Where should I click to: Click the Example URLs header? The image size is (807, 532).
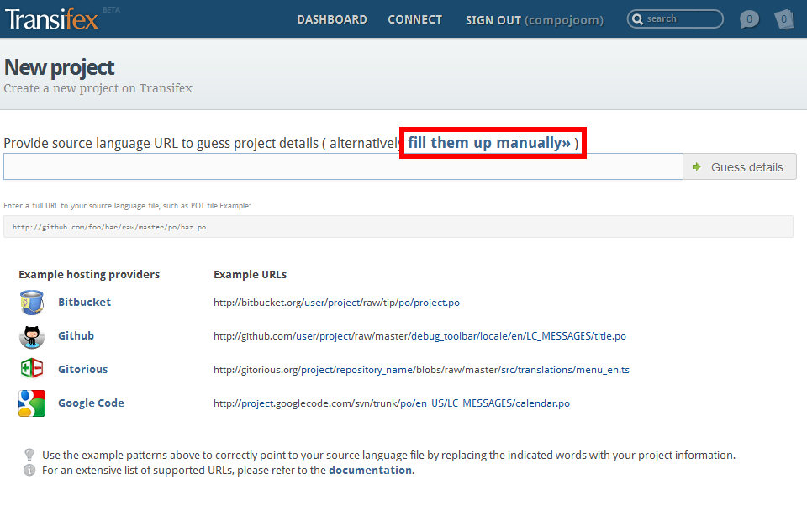[251, 274]
